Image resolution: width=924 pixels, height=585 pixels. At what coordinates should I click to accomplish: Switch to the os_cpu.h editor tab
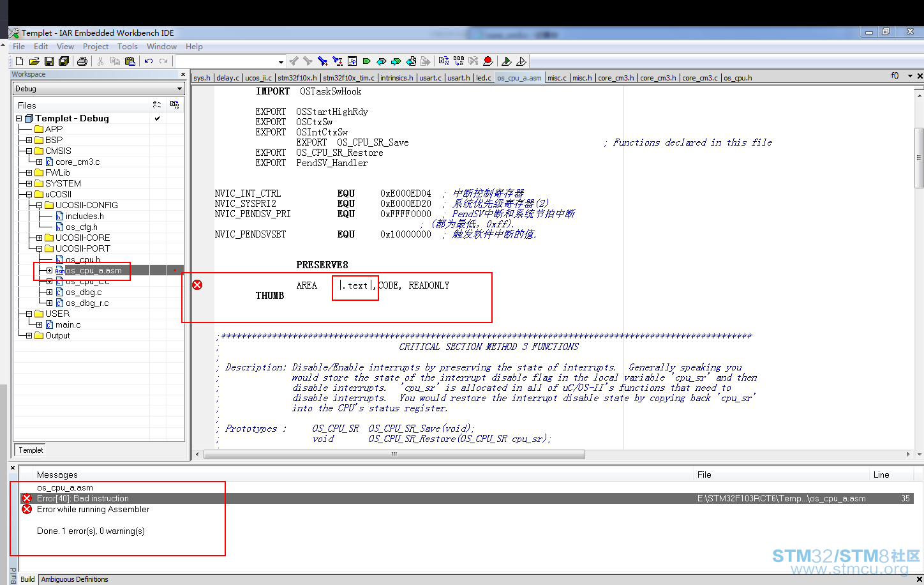tap(738, 78)
